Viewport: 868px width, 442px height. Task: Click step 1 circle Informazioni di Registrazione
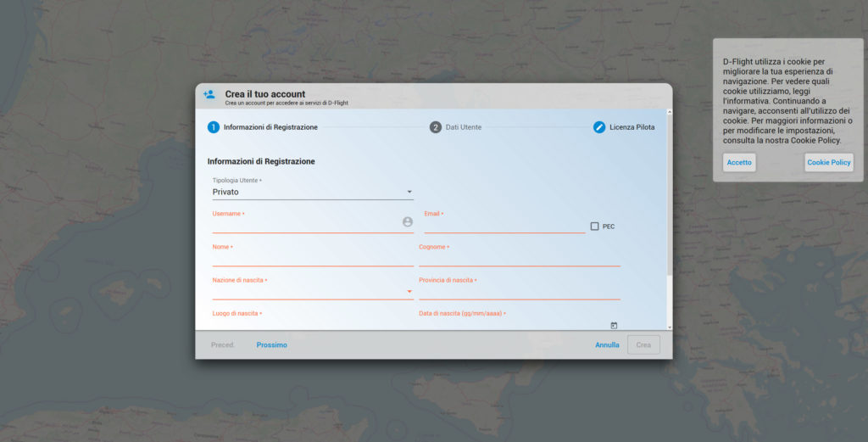click(x=213, y=127)
